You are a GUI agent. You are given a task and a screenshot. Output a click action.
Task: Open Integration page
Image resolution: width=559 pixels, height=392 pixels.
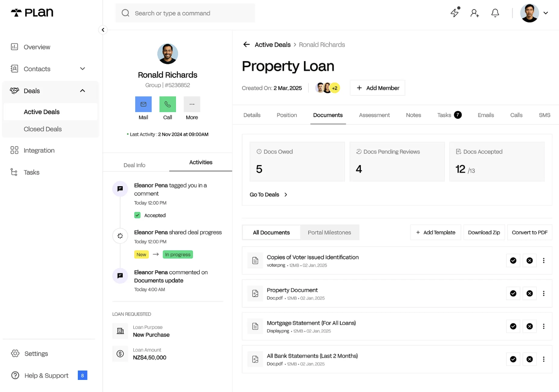tap(39, 150)
